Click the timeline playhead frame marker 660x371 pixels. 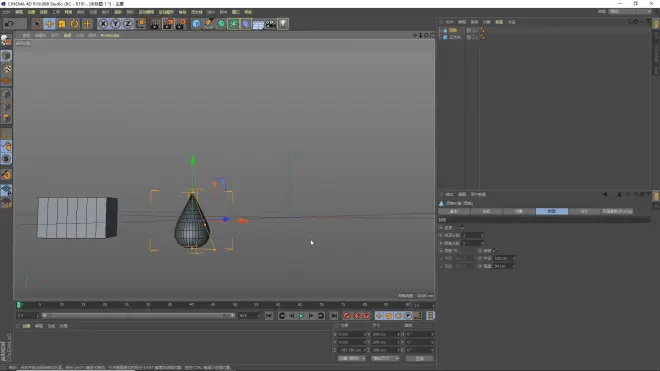(x=19, y=305)
